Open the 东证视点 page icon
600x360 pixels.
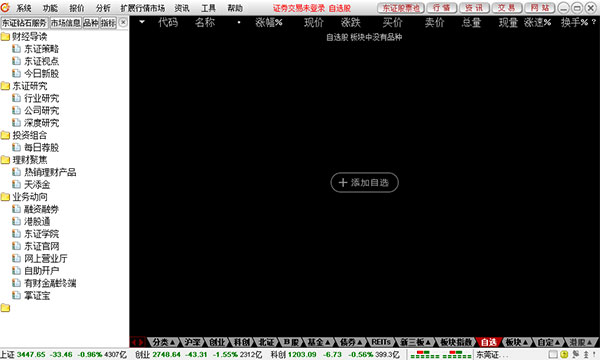pos(16,61)
